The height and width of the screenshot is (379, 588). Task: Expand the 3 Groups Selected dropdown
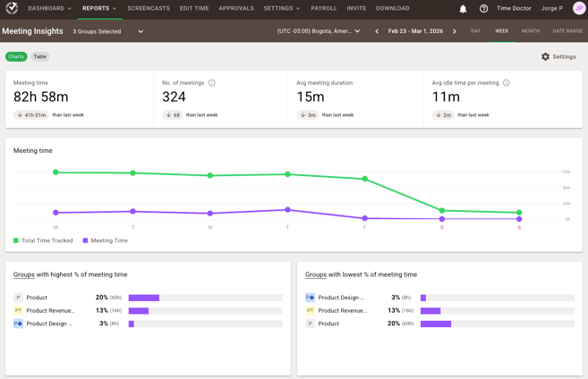click(x=108, y=31)
